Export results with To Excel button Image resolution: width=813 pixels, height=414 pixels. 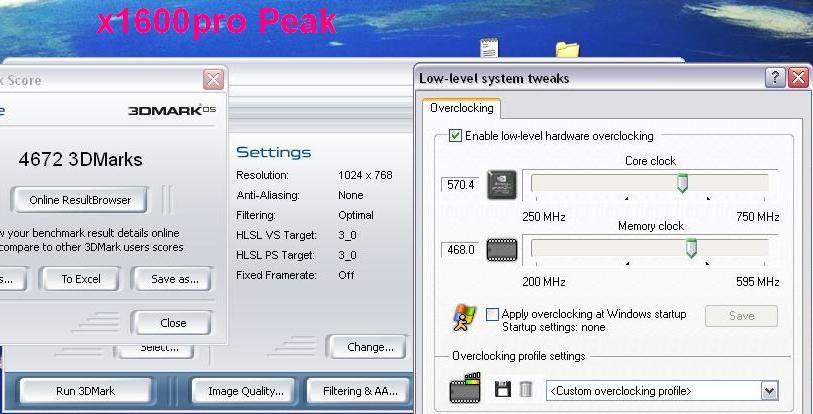(x=81, y=279)
